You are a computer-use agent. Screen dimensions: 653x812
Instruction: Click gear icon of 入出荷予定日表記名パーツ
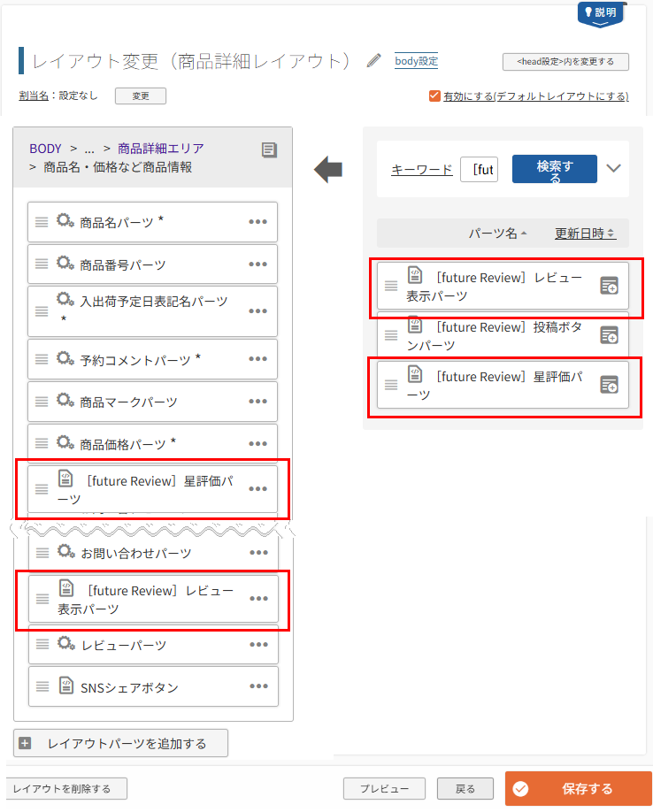click(x=65, y=300)
